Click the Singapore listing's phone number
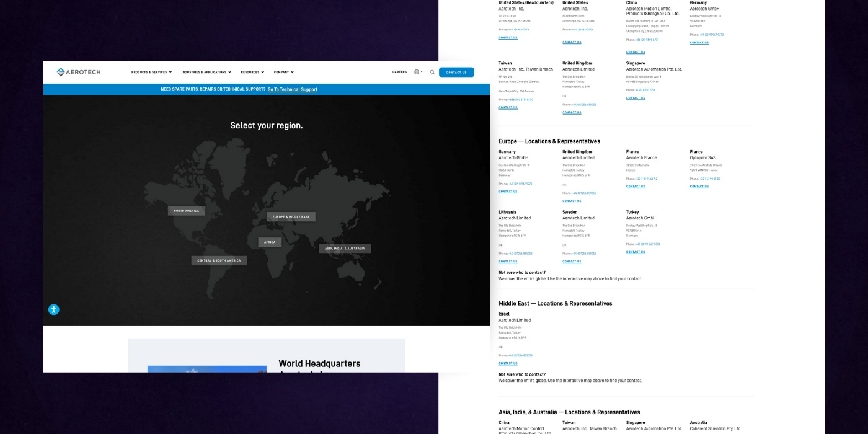 (x=645, y=90)
